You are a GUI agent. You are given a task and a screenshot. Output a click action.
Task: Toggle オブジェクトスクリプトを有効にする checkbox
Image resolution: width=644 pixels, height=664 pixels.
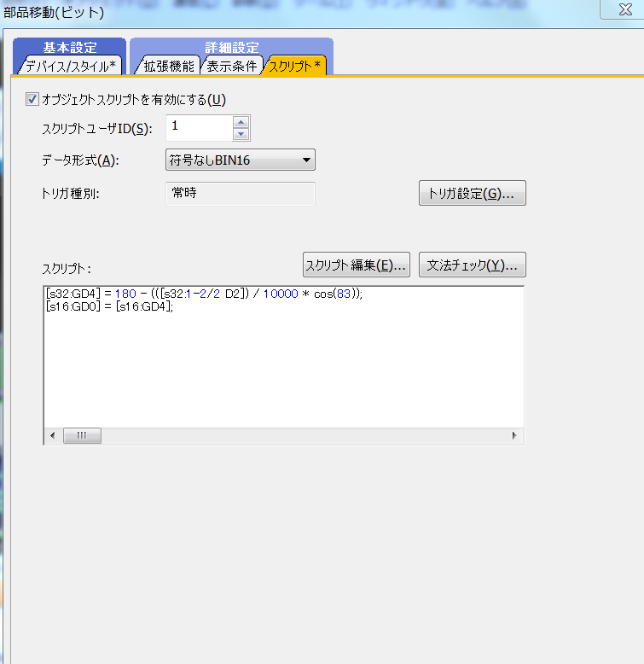click(32, 100)
